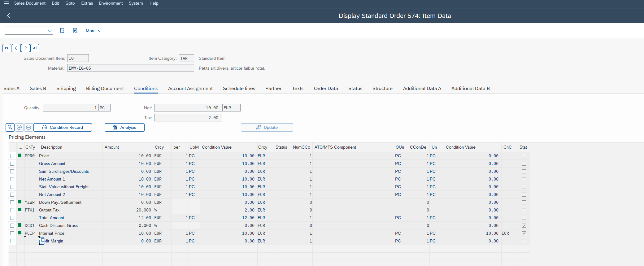Click the delete row minus icon

coord(28,127)
